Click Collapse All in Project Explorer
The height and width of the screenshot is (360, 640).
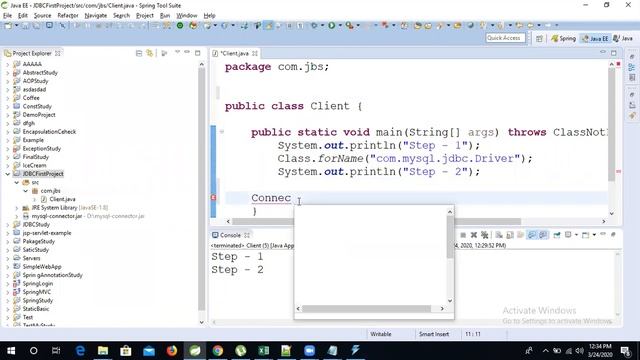click(139, 53)
